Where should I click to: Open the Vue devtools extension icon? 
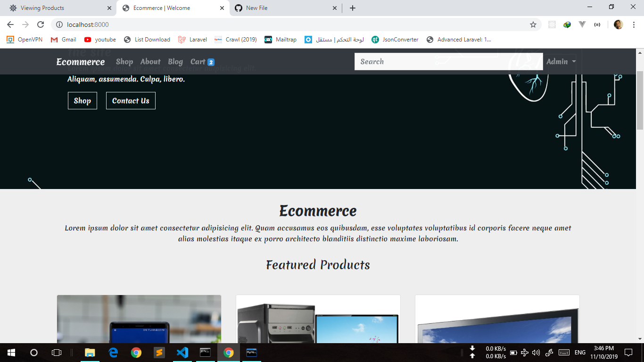click(x=582, y=25)
